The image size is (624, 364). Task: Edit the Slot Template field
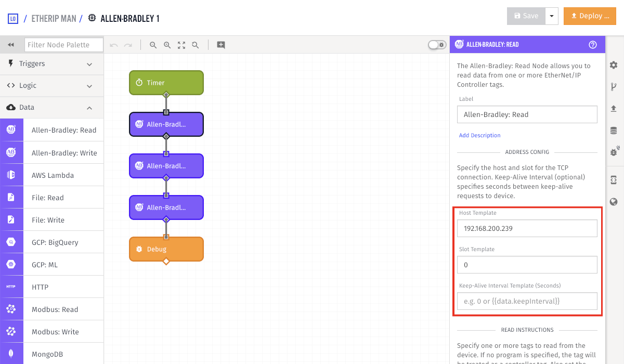(527, 265)
